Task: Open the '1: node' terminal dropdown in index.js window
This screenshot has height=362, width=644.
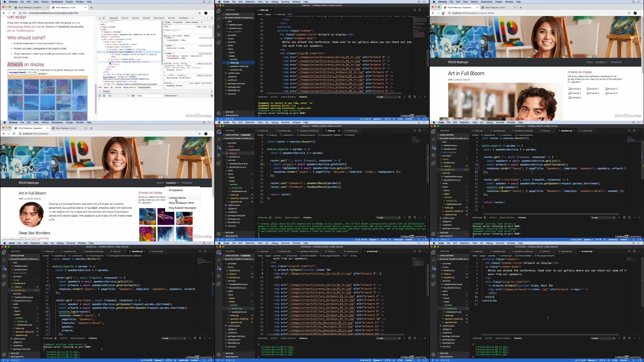Action: [388, 217]
